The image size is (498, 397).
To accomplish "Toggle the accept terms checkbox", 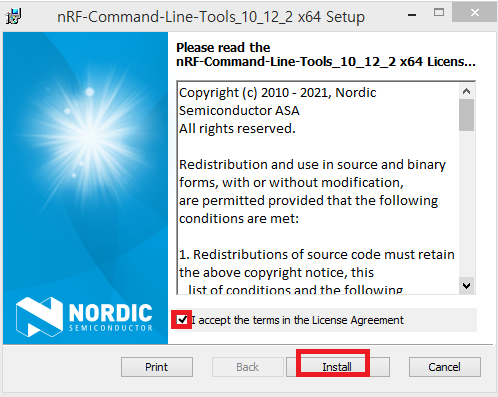I will click(182, 320).
